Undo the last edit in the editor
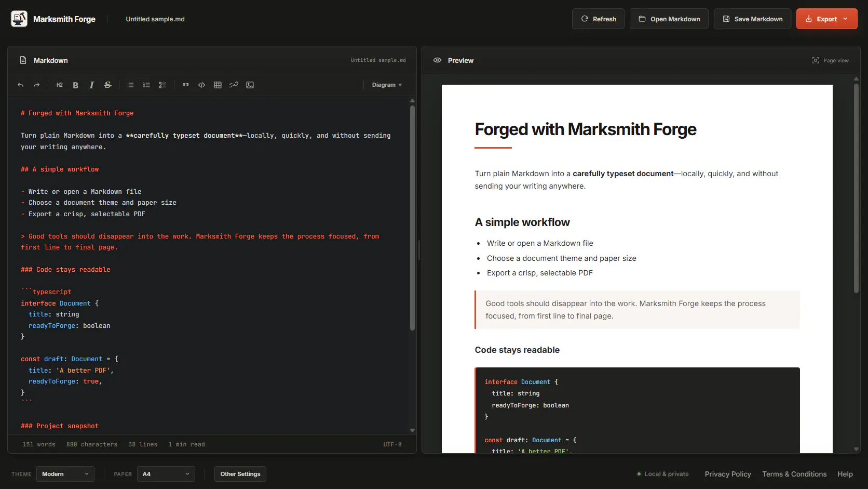 [20, 85]
